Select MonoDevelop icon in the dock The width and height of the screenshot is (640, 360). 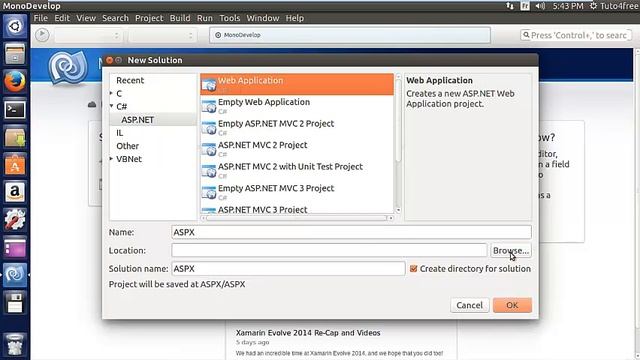15,275
